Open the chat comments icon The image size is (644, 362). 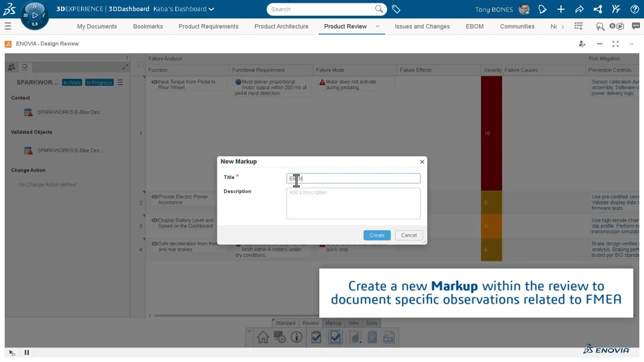[x=635, y=26]
